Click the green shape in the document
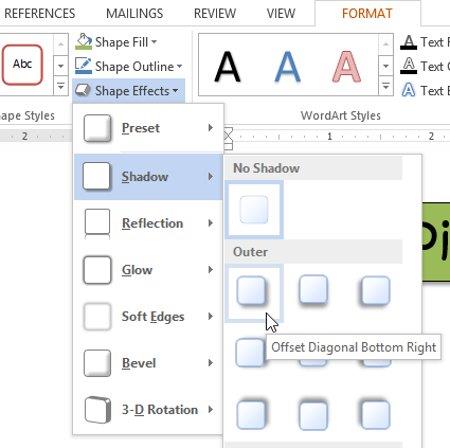This screenshot has width=450, height=448. point(436,242)
